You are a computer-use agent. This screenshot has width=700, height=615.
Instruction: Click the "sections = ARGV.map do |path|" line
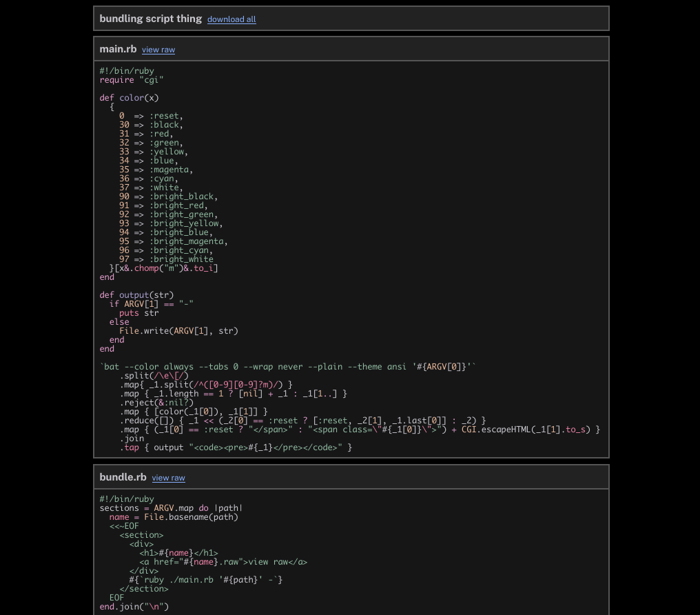pyautogui.click(x=171, y=508)
